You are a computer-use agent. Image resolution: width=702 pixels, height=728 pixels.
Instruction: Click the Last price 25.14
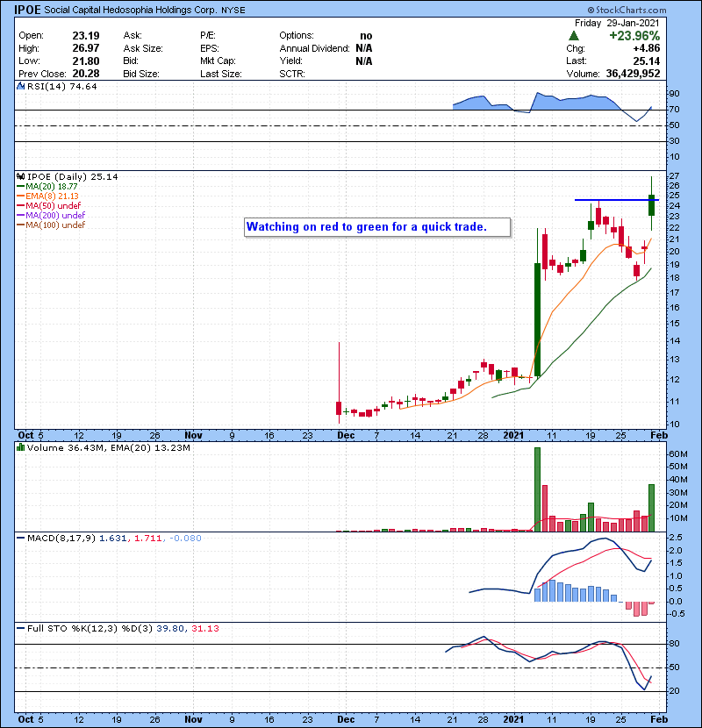tap(646, 61)
